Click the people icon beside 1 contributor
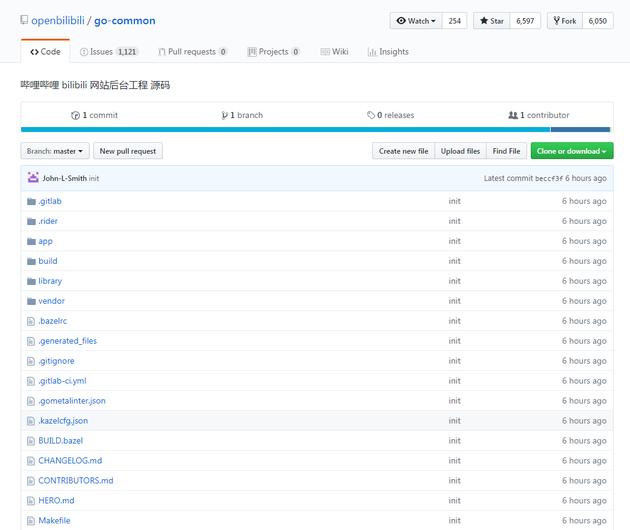 point(513,115)
